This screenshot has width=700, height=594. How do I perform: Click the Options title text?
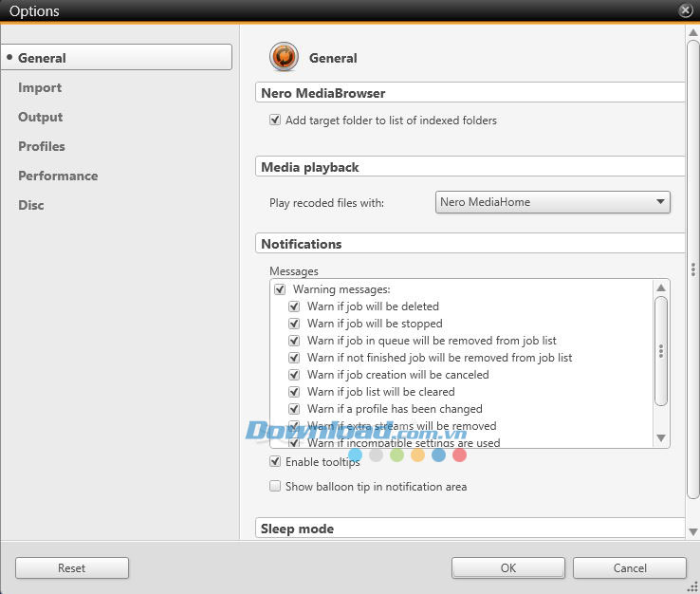(34, 10)
